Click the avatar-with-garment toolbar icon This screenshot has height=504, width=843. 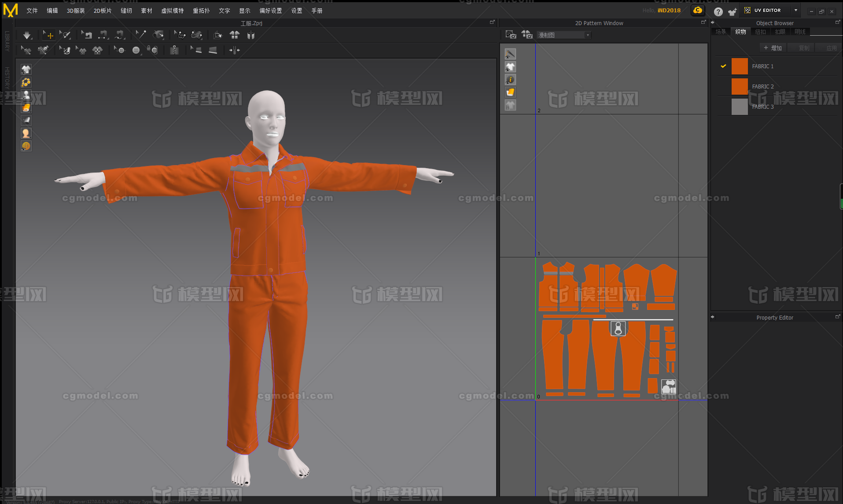(251, 35)
